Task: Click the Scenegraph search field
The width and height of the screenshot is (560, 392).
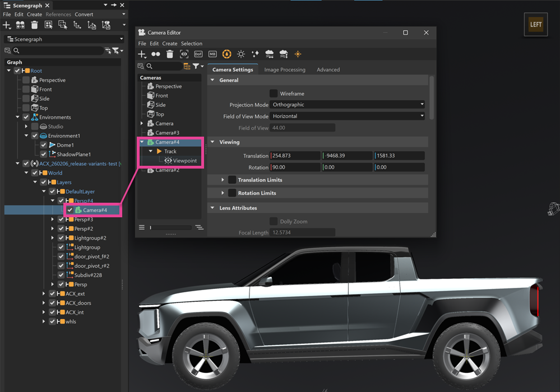Action: click(58, 50)
